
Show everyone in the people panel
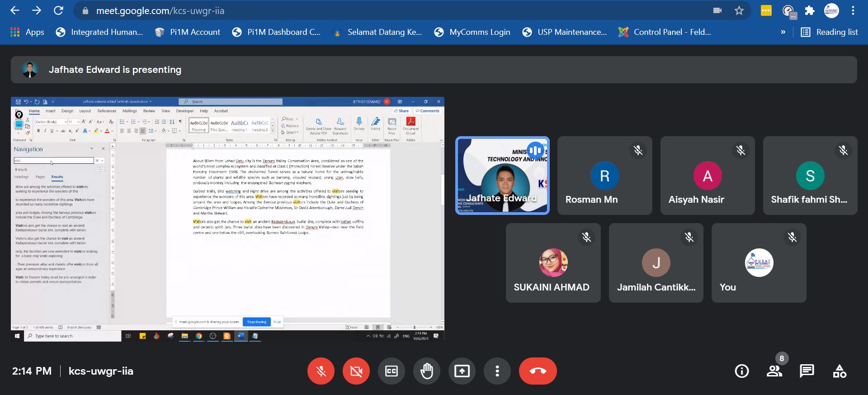774,371
